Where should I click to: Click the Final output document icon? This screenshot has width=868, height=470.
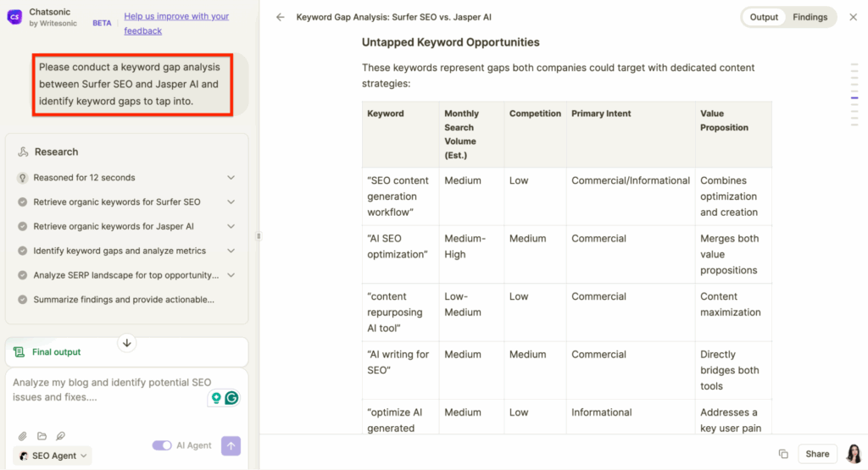tap(19, 351)
